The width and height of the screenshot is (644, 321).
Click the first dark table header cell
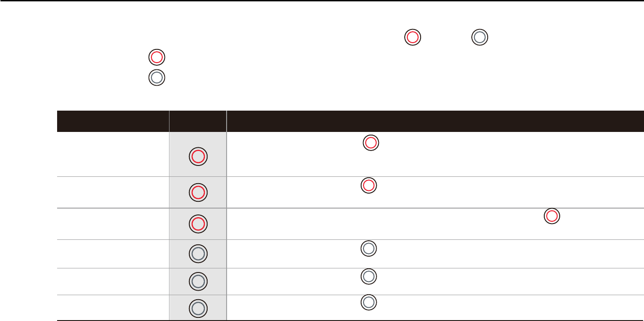click(x=113, y=121)
